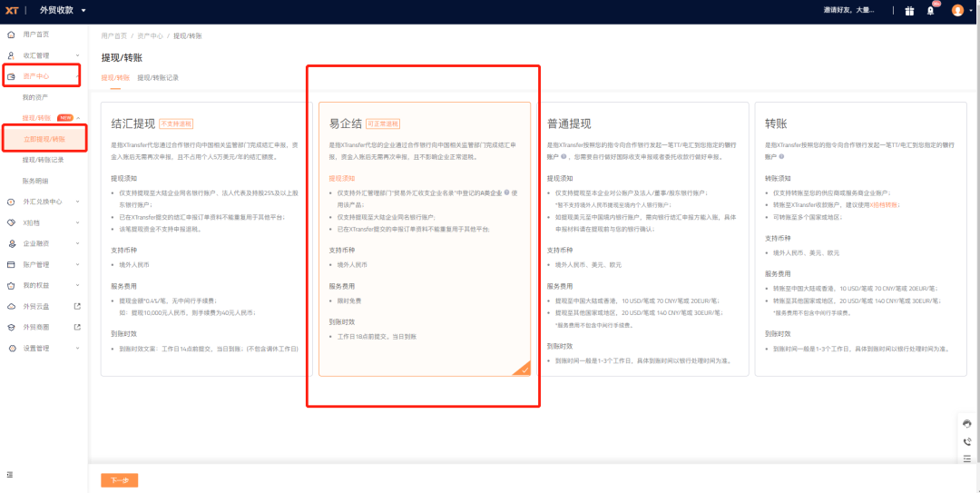The width and height of the screenshot is (980, 493).
Task: Click the 外贸商圈 sidebar icon
Action: (x=11, y=327)
